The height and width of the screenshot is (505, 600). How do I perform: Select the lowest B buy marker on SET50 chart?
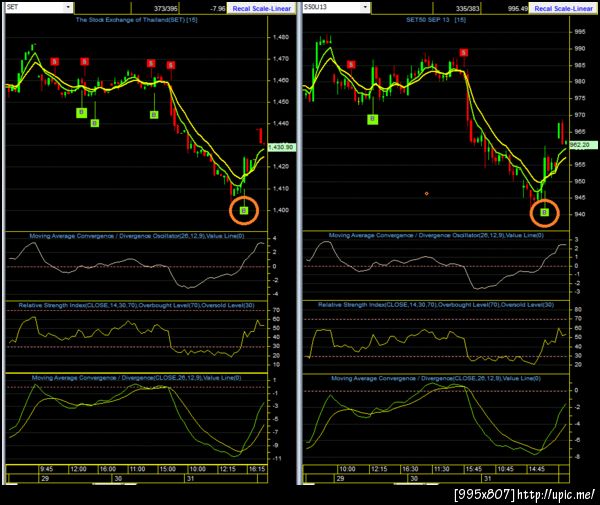tap(545, 212)
